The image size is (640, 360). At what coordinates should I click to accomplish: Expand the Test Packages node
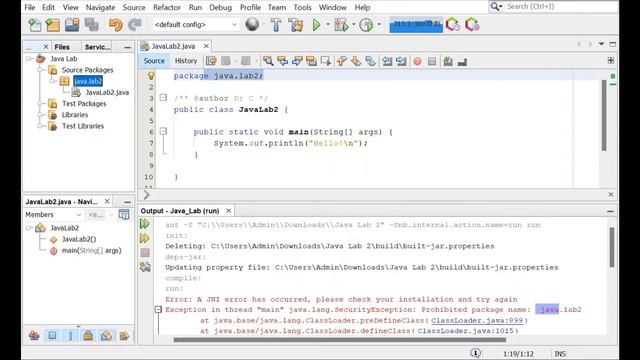click(x=41, y=104)
